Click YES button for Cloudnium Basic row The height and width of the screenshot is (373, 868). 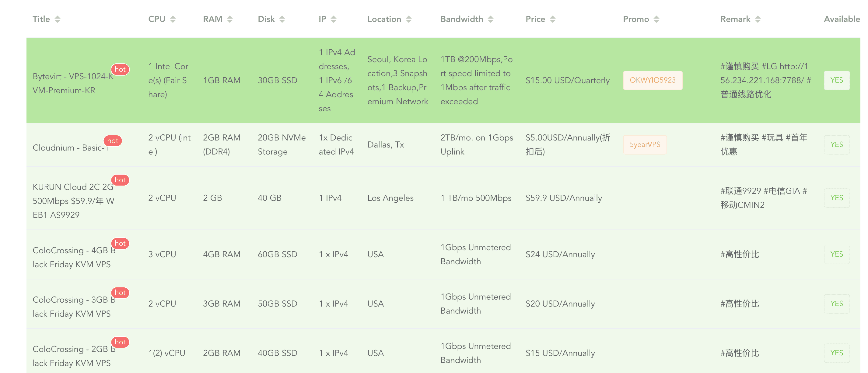836,145
